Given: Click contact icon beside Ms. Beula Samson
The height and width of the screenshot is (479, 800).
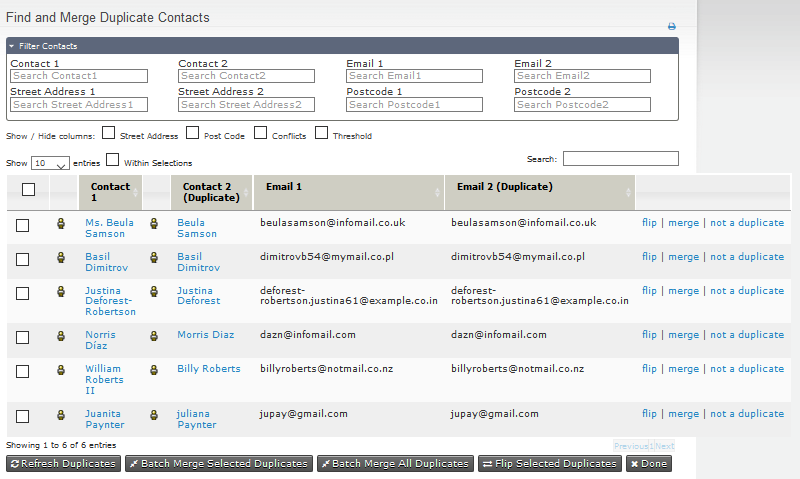Looking at the screenshot, I should tap(61, 223).
